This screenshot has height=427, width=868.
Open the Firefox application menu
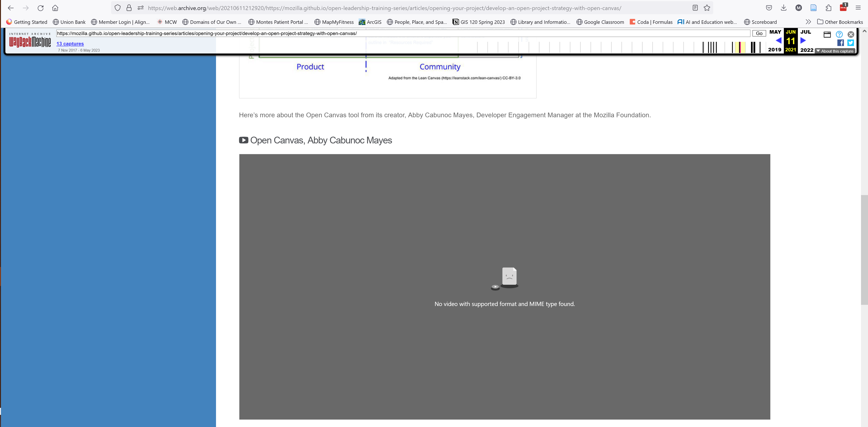pyautogui.click(x=858, y=8)
